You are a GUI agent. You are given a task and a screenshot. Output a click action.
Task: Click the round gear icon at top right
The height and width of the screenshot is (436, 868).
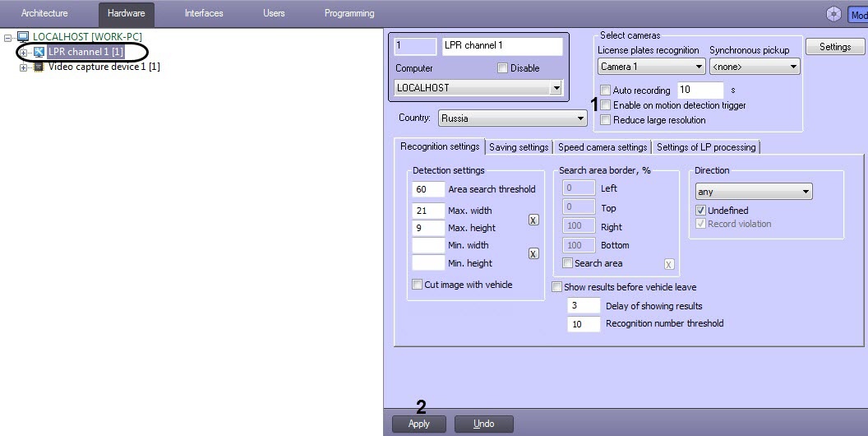(x=834, y=14)
